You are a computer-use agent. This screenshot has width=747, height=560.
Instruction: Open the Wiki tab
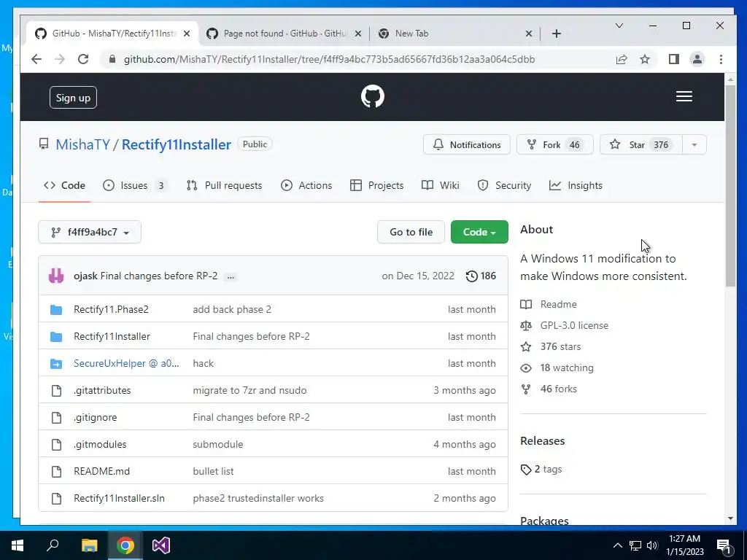tap(440, 186)
